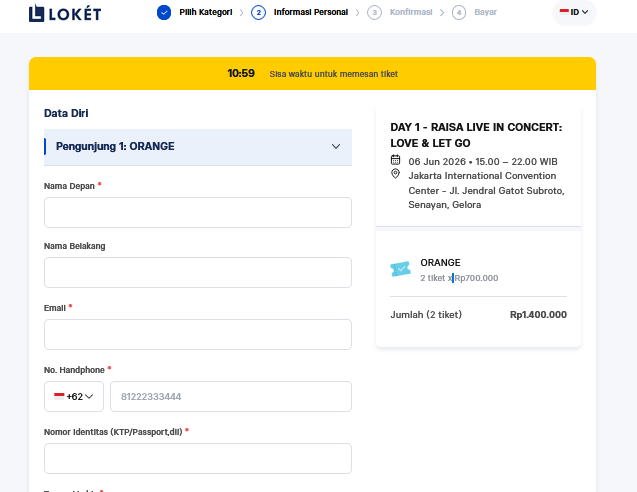
Task: Click the Nama Belakang input field
Action: pos(198,273)
